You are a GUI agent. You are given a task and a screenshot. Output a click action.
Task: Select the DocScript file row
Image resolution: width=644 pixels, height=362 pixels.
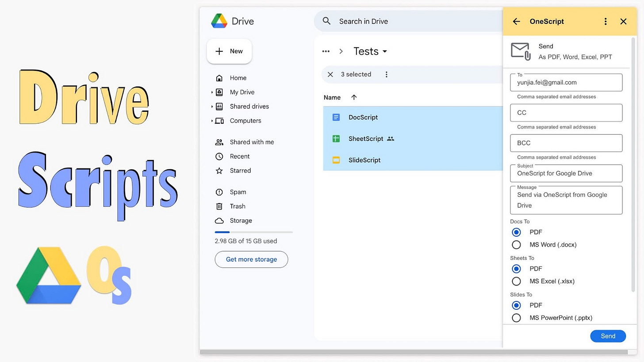[413, 117]
